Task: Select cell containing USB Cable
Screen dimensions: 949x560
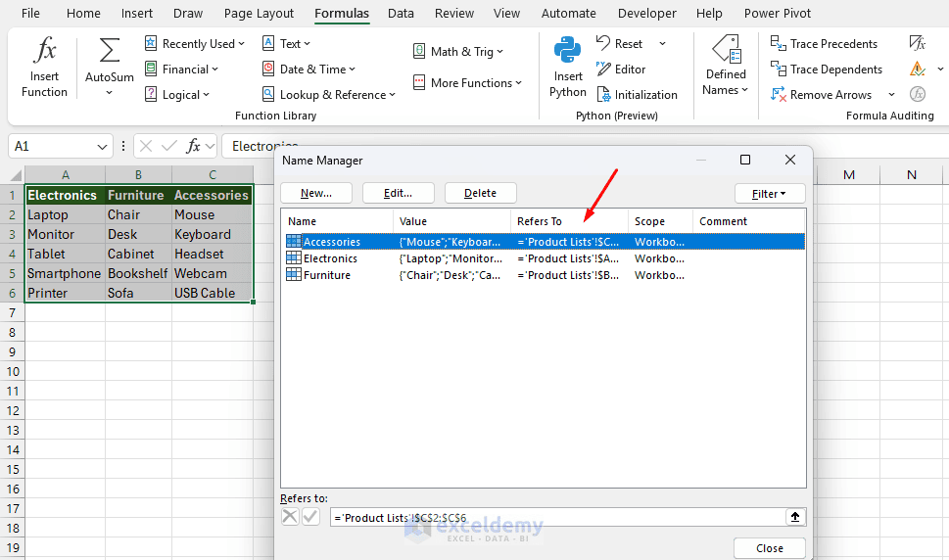Action: coord(212,293)
